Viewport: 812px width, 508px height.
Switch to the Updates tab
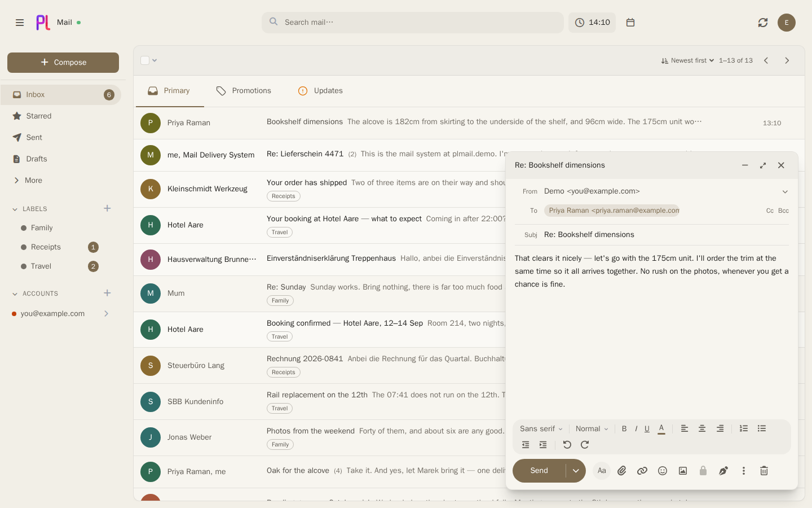point(320,91)
